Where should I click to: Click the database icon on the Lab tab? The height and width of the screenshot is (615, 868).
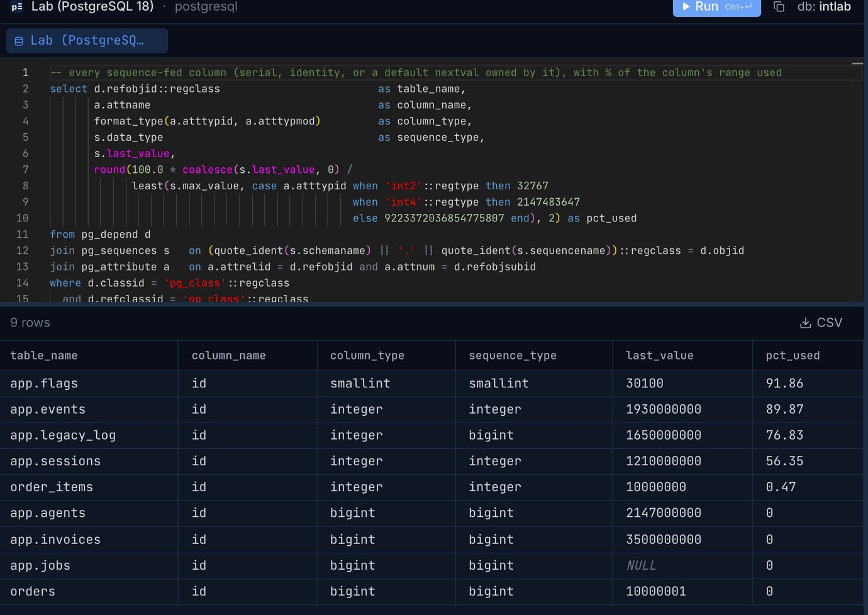pyautogui.click(x=19, y=41)
